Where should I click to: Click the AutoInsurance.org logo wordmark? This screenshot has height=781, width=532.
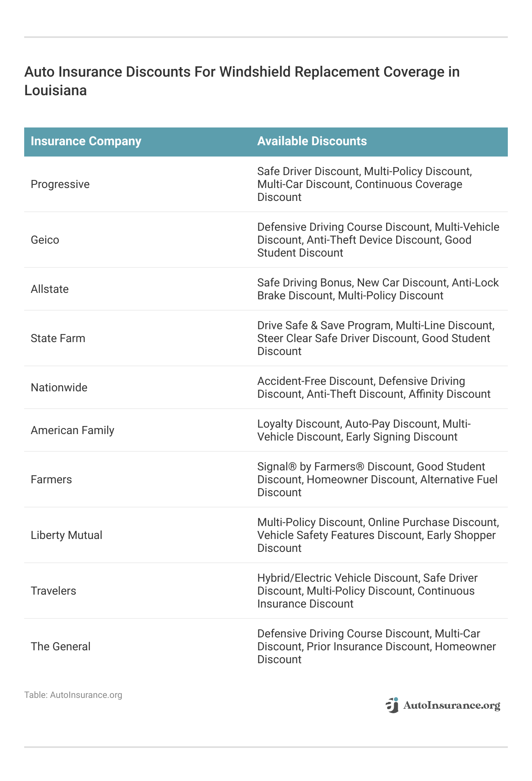pos(451,705)
